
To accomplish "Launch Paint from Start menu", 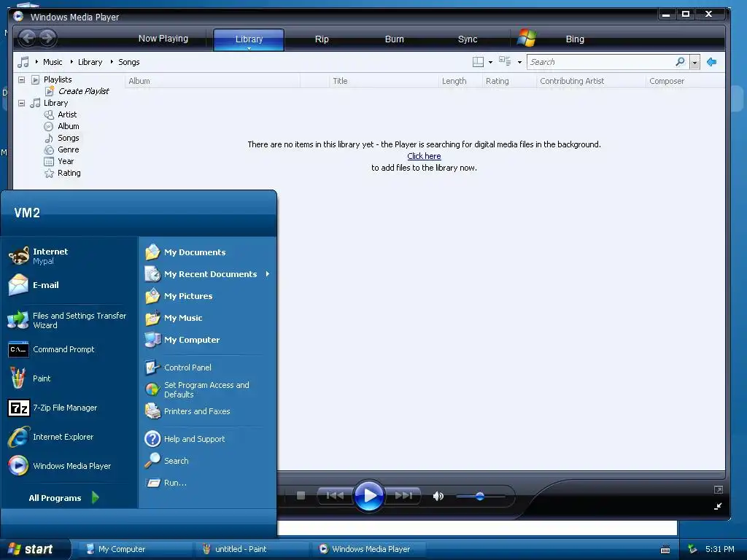I will click(69, 378).
